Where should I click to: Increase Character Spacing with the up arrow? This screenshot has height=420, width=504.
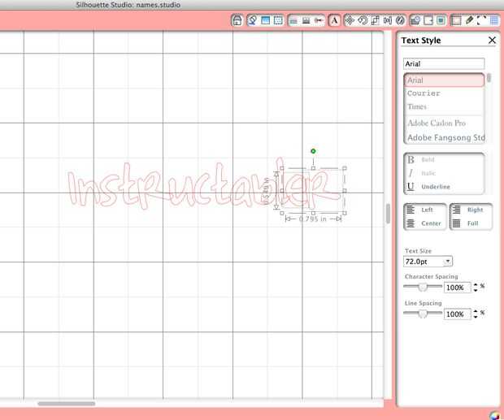[x=476, y=284]
